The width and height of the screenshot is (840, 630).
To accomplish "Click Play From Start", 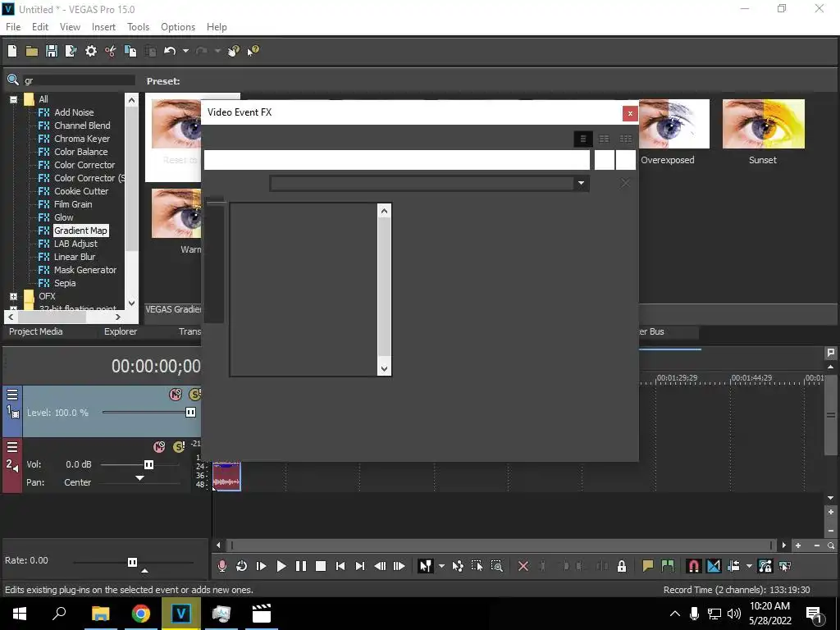I will coord(262,566).
